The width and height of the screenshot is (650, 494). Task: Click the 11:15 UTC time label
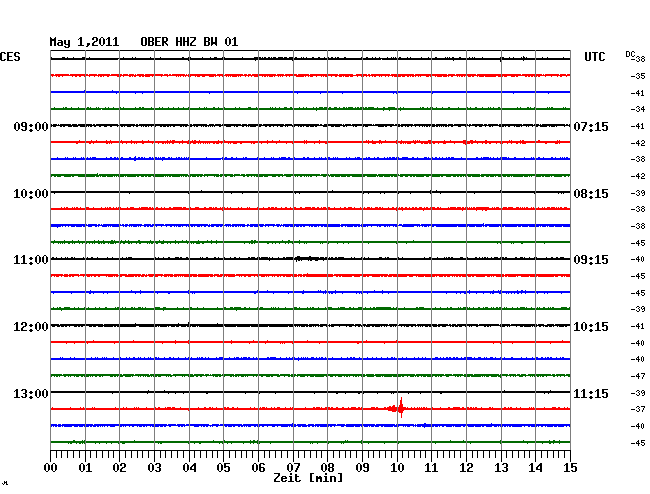(x=591, y=393)
